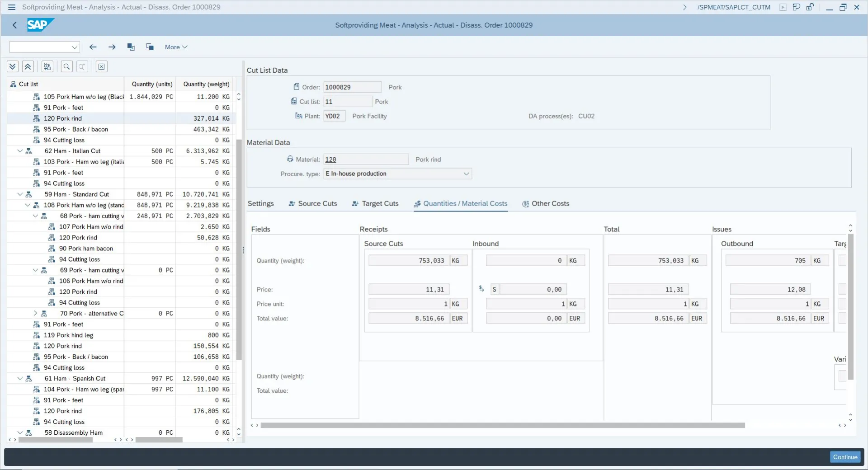The height and width of the screenshot is (470, 868).
Task: Click the tree layout settings icon
Action: tap(47, 67)
